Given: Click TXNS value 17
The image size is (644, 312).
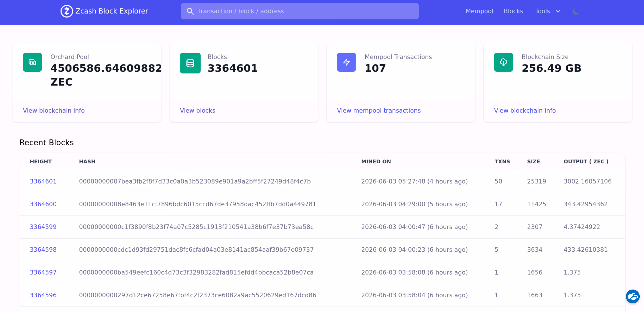Looking at the screenshot, I should (x=498, y=204).
